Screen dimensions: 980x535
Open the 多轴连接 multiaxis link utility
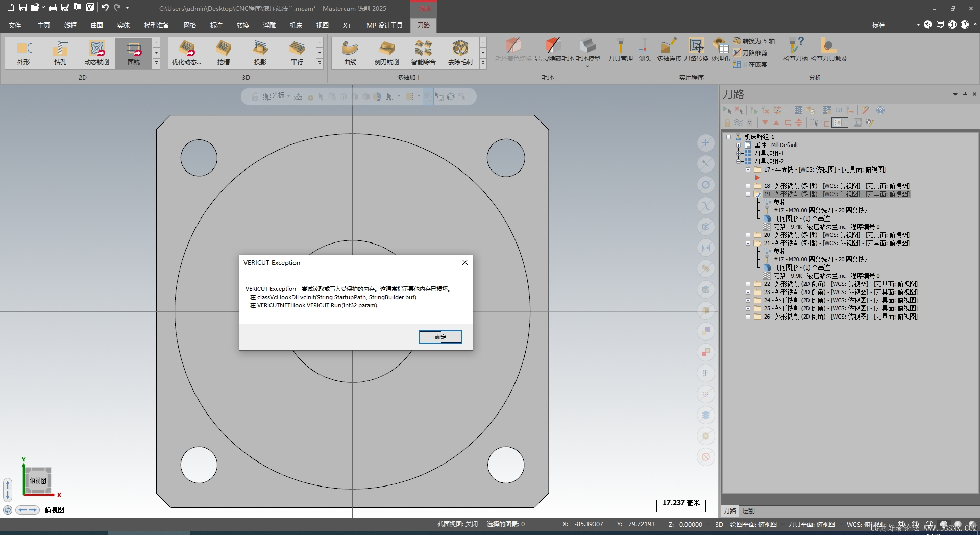669,50
